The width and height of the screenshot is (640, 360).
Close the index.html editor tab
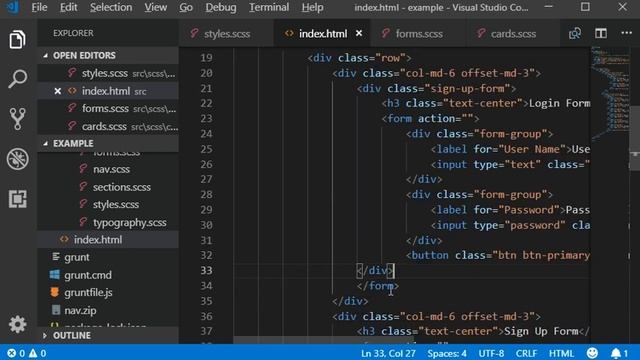click(359, 33)
